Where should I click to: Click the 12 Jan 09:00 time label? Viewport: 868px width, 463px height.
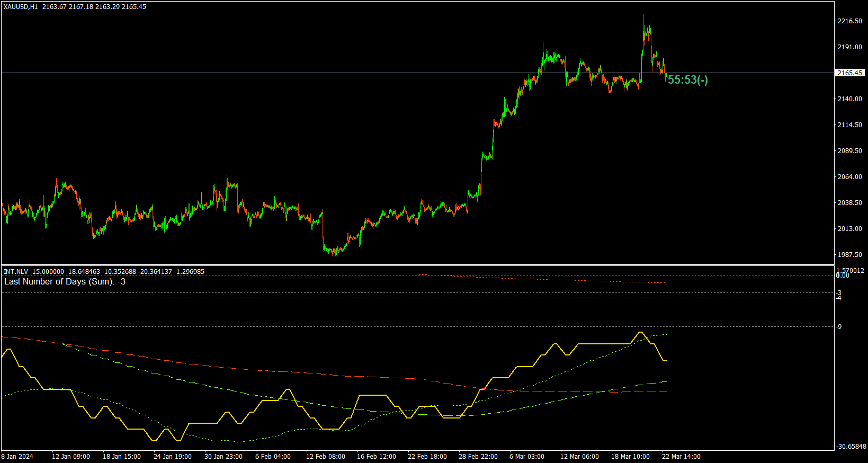[71, 457]
